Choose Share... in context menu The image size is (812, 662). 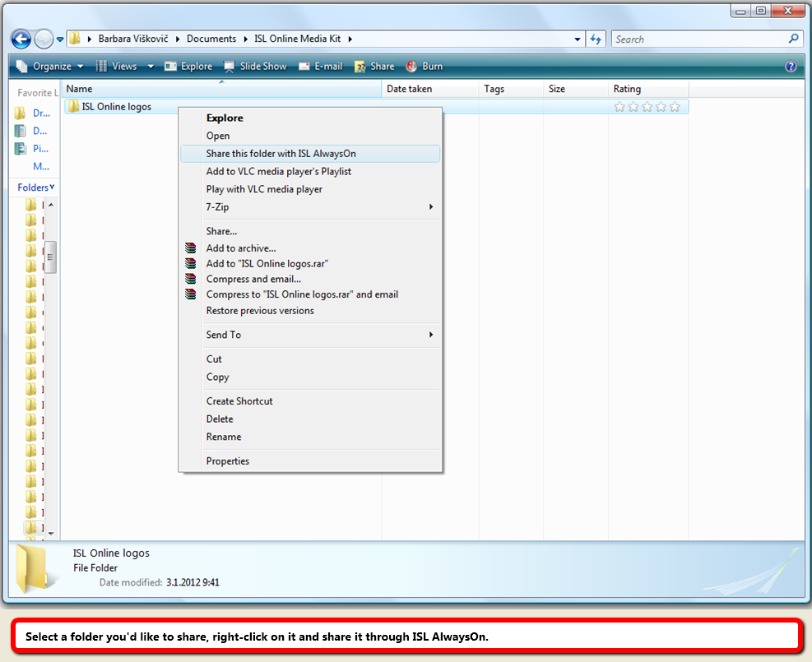tap(310, 231)
